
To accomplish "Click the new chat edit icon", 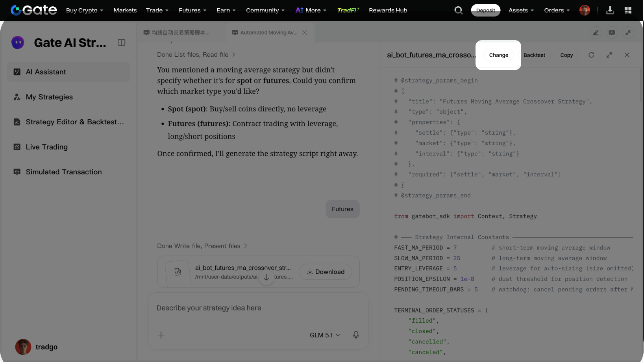I will pos(596,33).
